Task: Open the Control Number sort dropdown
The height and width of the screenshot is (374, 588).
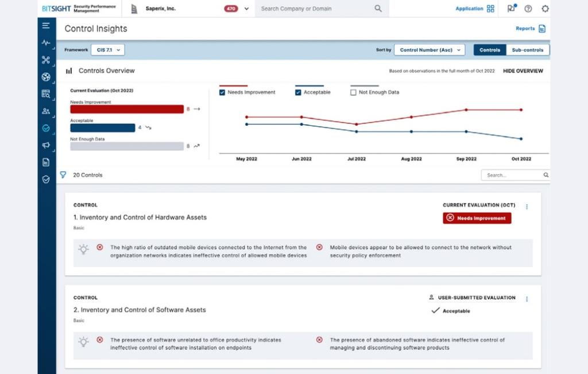Action: [x=430, y=50]
